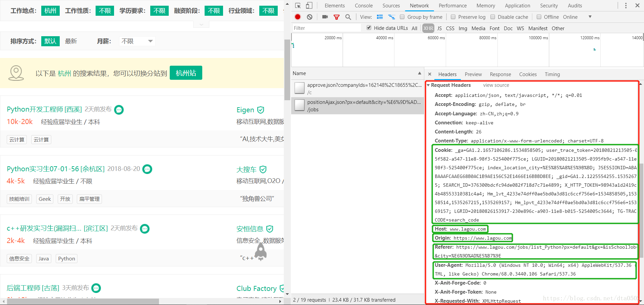Open Club Factory company link

point(257,288)
